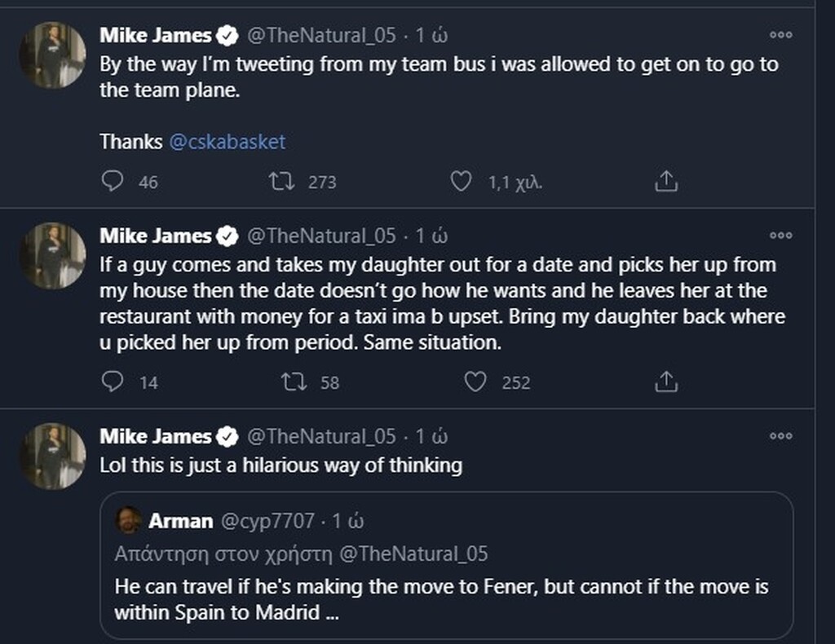
Task: Open Arman's profile from quoted tweet
Action: tap(180, 519)
